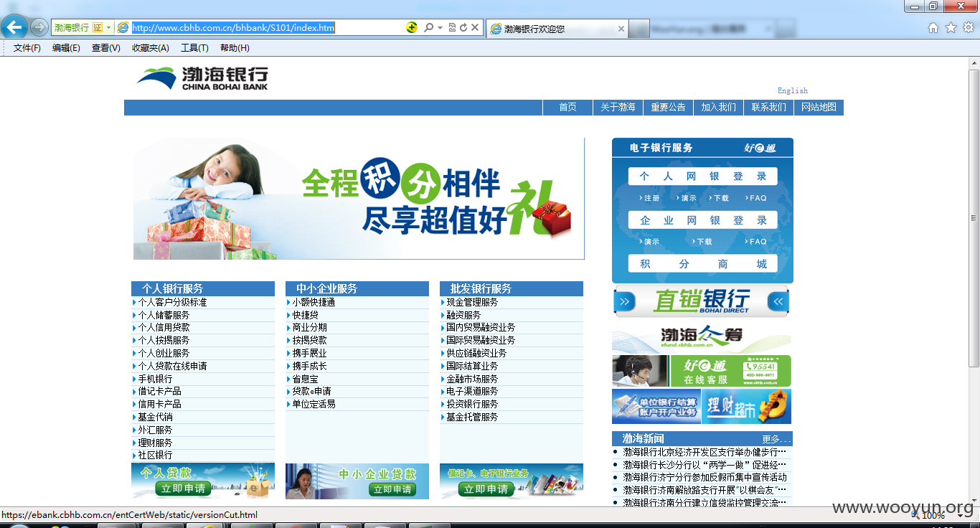Click the refresh icon in address bar
980x528 pixels.
[x=463, y=27]
